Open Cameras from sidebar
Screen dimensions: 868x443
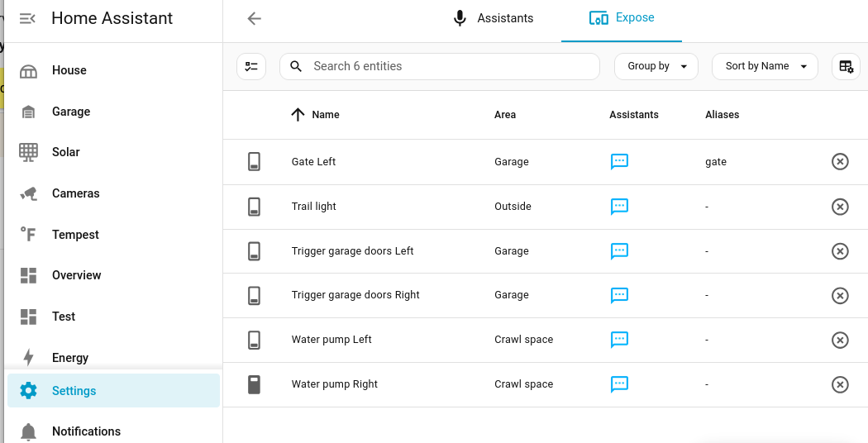click(75, 193)
